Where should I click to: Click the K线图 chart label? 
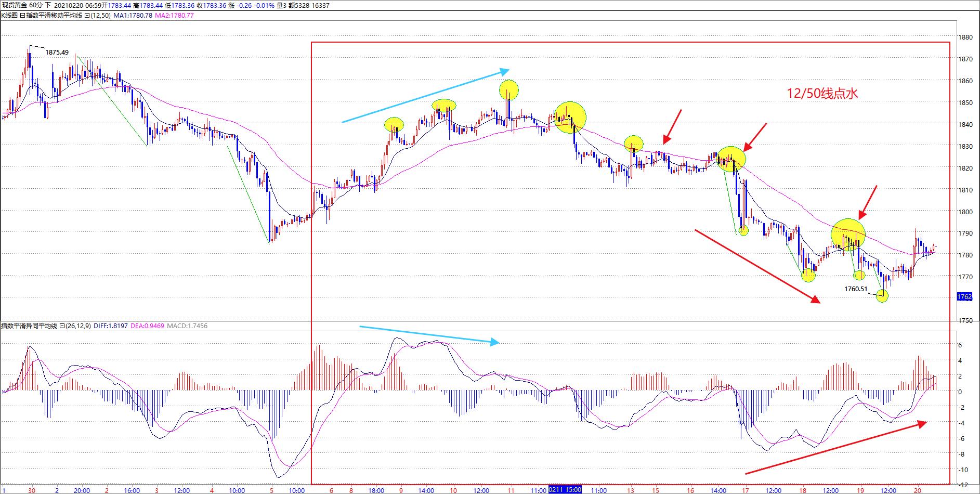[x=10, y=16]
